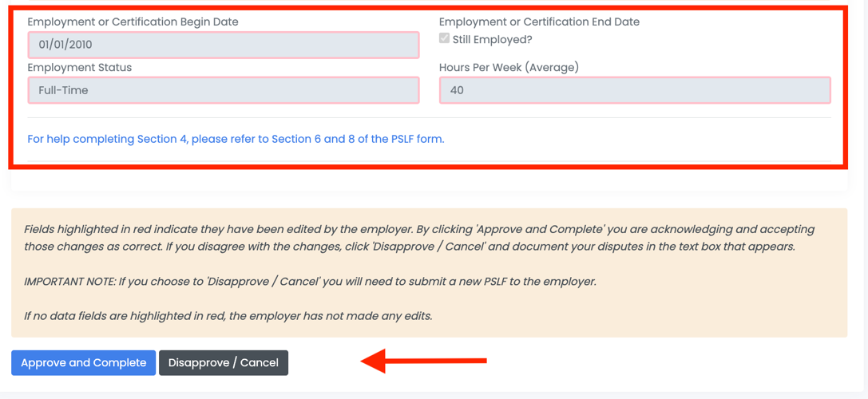Click the 'Employment or Certification End Date' label
The image size is (868, 399).
pos(539,22)
